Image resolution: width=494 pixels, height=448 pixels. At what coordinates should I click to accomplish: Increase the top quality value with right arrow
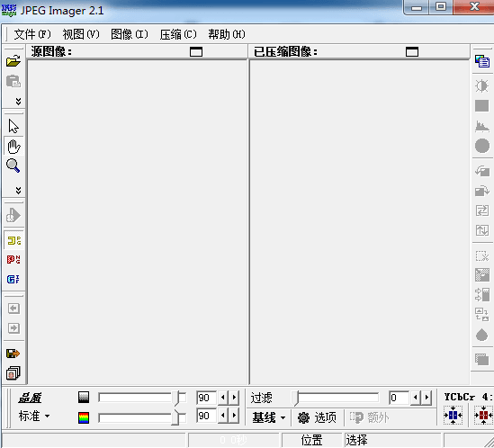(234, 398)
